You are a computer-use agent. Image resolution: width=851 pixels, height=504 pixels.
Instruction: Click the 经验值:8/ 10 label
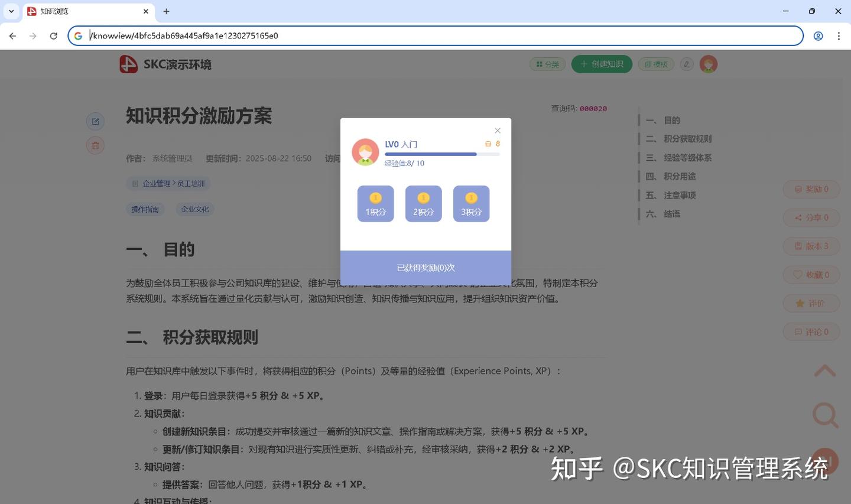click(404, 163)
